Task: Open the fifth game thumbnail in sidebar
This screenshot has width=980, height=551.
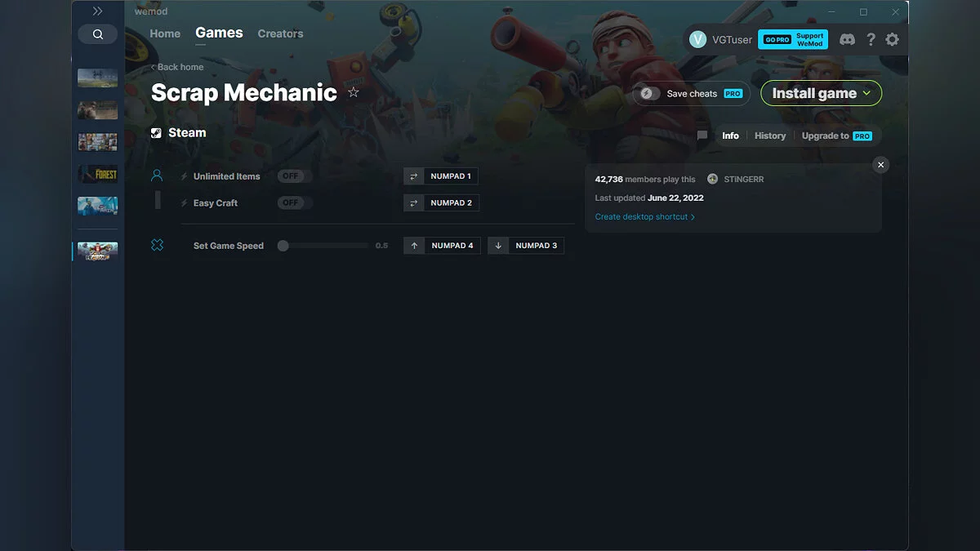Action: click(98, 206)
